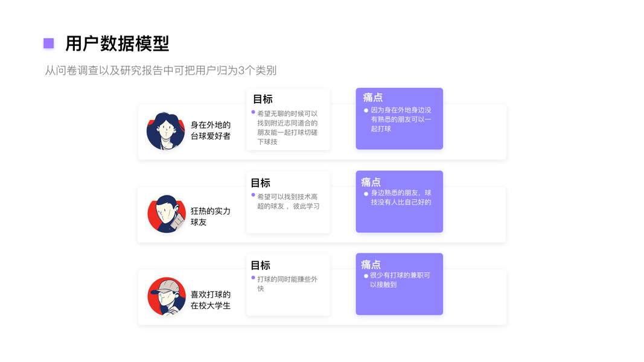Click the white bullet before 因为身在外地身边没
This screenshot has width=644, height=362.
click(366, 110)
